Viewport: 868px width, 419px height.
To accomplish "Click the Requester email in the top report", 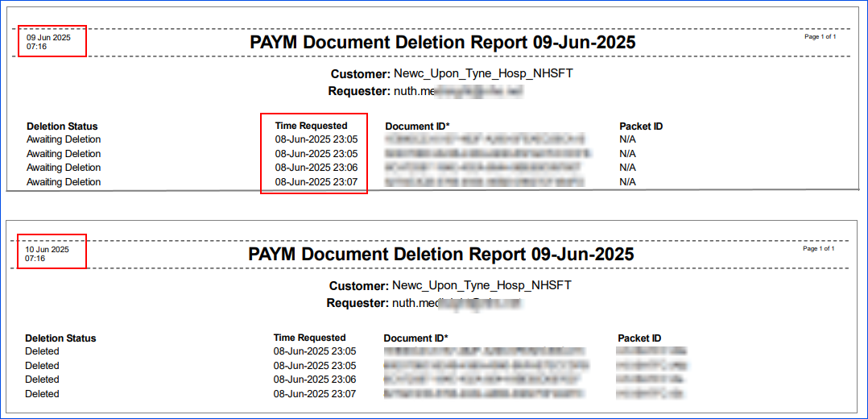I will point(457,92).
